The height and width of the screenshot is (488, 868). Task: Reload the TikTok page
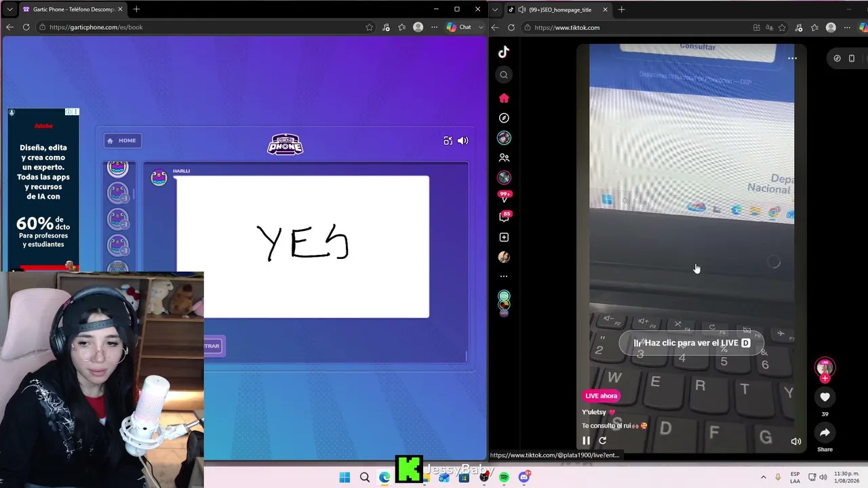point(511,28)
